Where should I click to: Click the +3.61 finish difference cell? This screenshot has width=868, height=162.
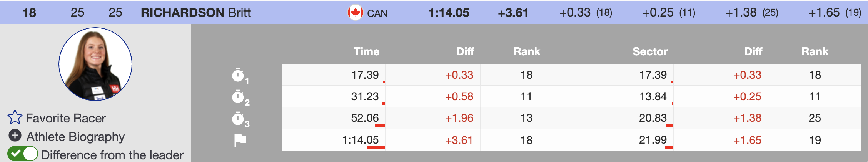pos(459,140)
